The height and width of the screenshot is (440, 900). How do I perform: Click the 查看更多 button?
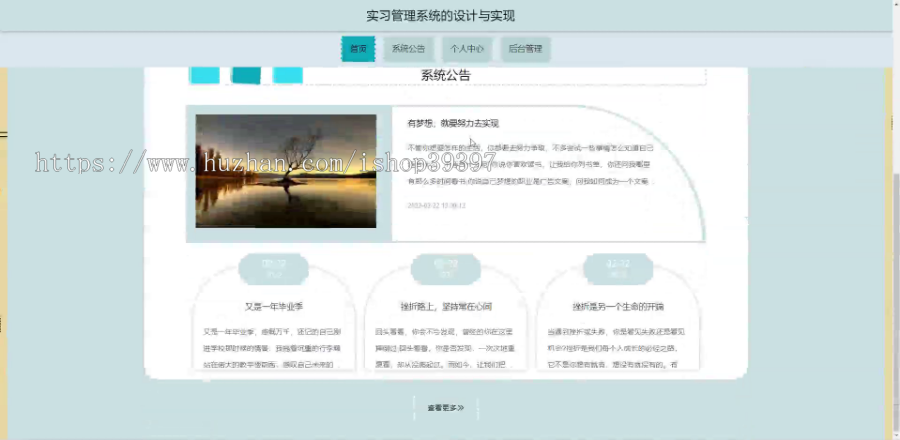tap(445, 408)
